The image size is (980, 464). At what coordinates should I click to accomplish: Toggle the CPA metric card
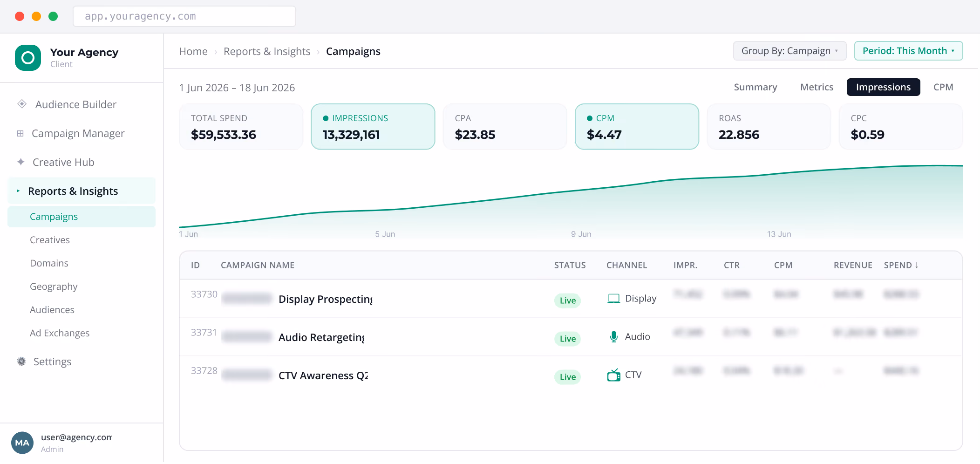tap(505, 127)
